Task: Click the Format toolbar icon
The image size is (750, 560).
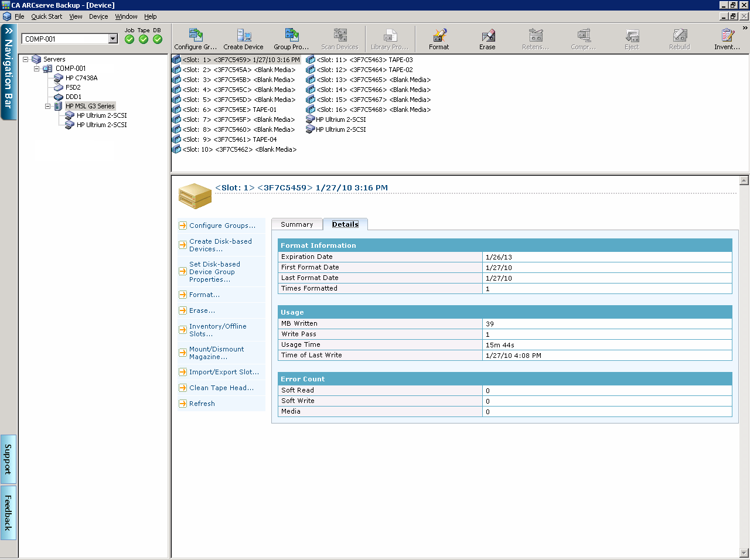Action: pos(439,39)
